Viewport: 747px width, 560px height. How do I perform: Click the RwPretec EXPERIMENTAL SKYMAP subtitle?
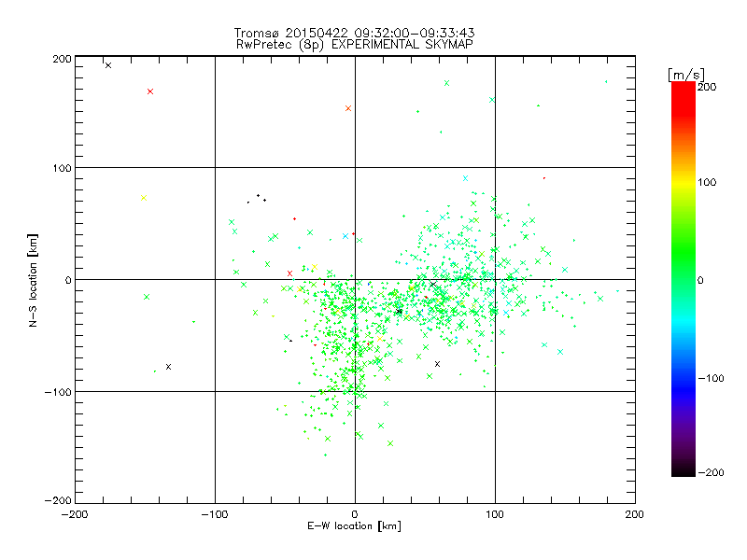point(355,45)
